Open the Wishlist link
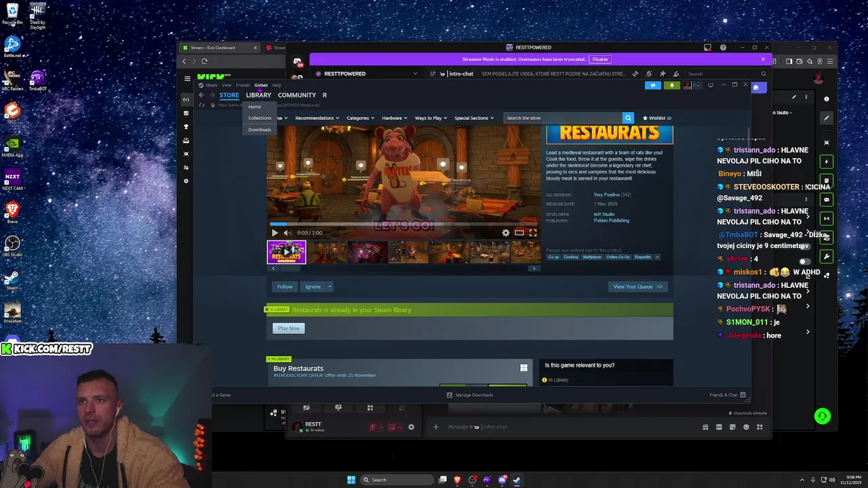The width and height of the screenshot is (868, 488). click(656, 118)
